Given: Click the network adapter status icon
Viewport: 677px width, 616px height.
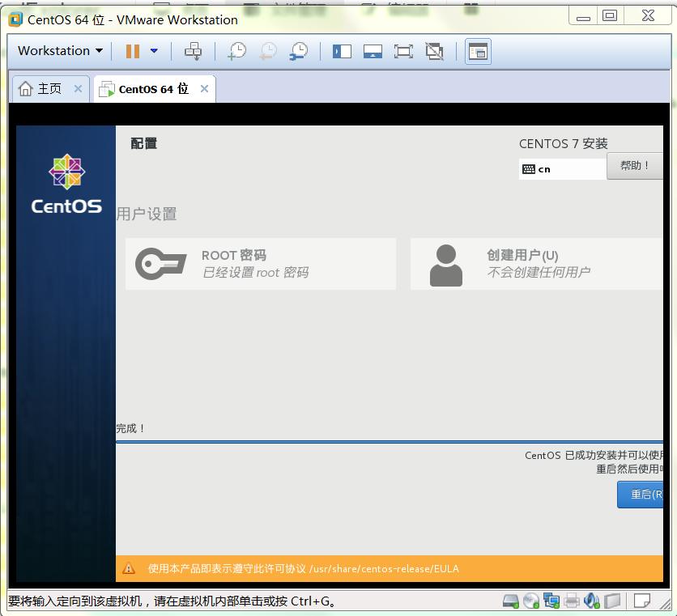Looking at the screenshot, I should click(551, 601).
